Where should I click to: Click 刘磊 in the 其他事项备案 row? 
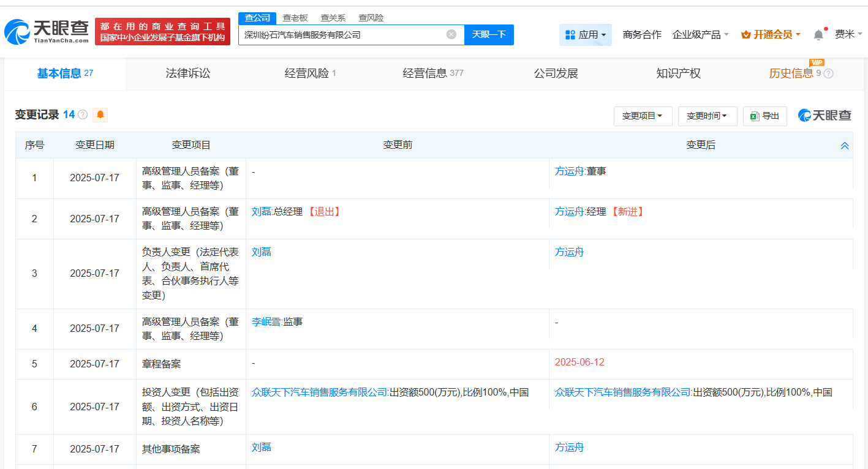[261, 448]
